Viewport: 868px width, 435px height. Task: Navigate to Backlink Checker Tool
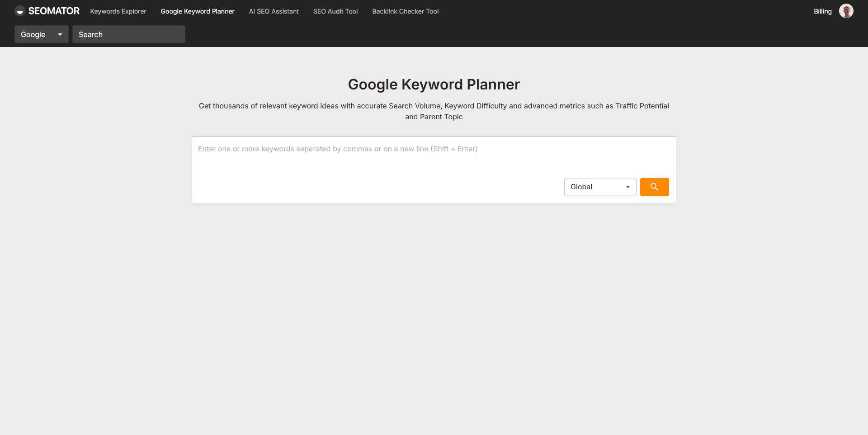[x=405, y=11]
